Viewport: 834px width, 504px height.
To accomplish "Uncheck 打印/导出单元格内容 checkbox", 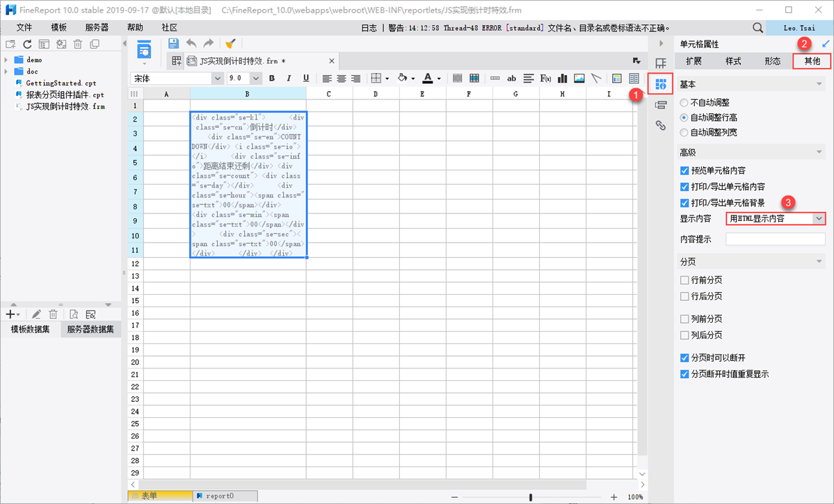I will (x=684, y=186).
